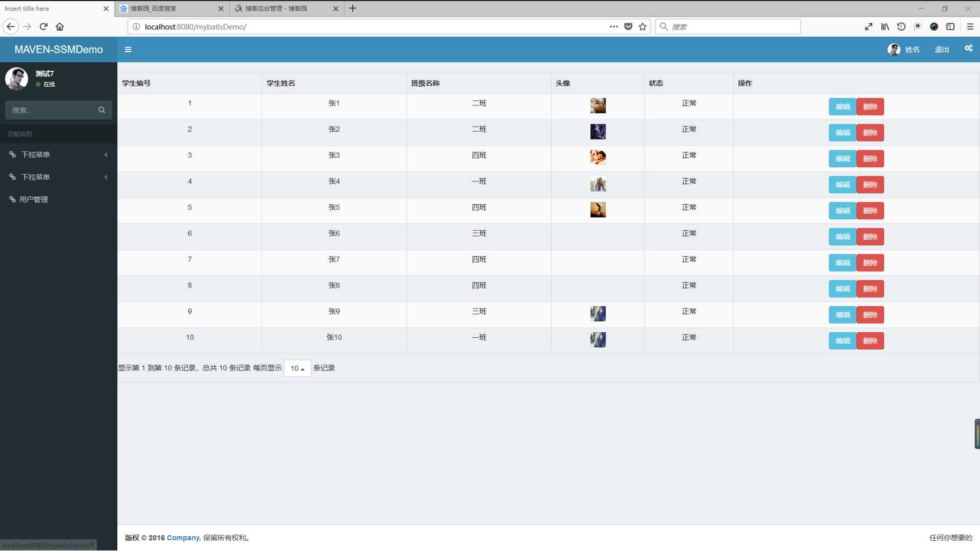Delete student 张5 with 删除 button
This screenshot has width=980, height=551.
click(x=870, y=211)
